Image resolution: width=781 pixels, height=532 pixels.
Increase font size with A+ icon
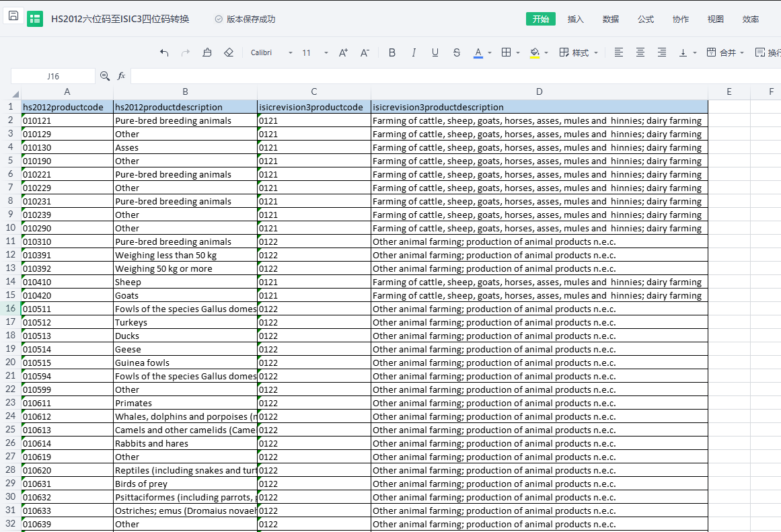343,52
